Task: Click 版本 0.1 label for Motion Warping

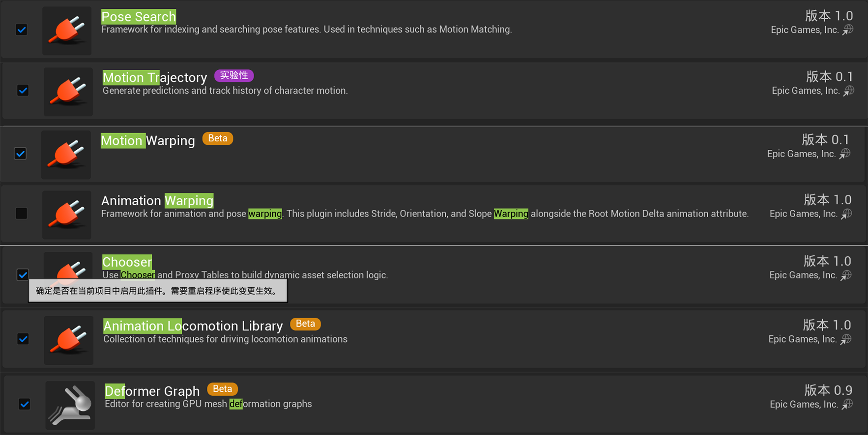Action: tap(826, 140)
